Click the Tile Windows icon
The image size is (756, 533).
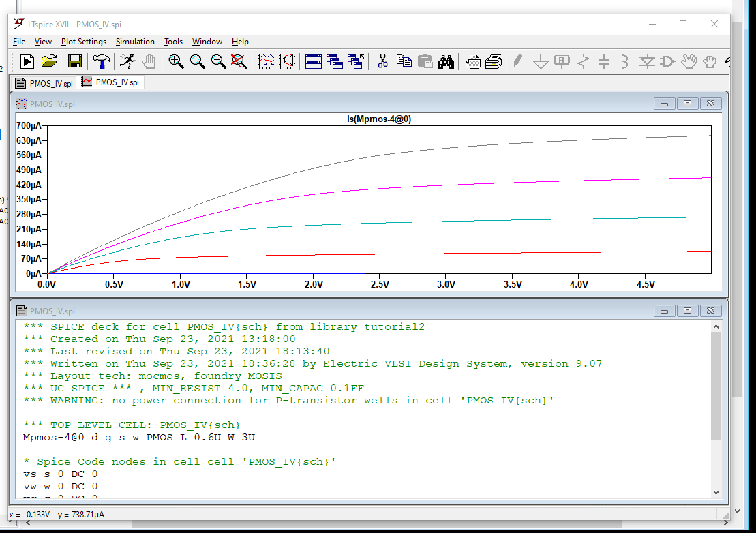(313, 61)
